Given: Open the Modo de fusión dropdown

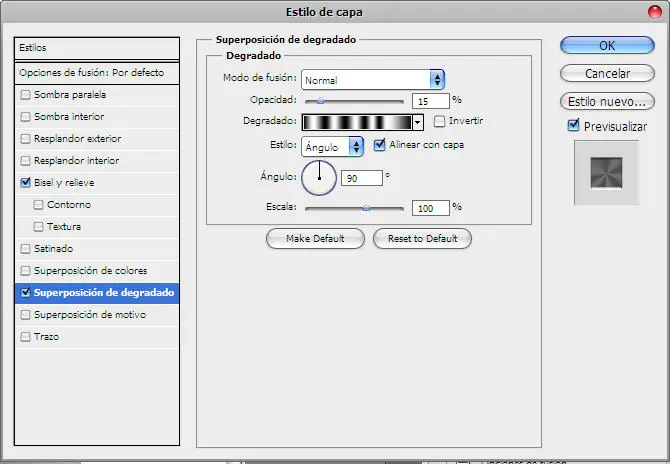Looking at the screenshot, I should [x=373, y=80].
